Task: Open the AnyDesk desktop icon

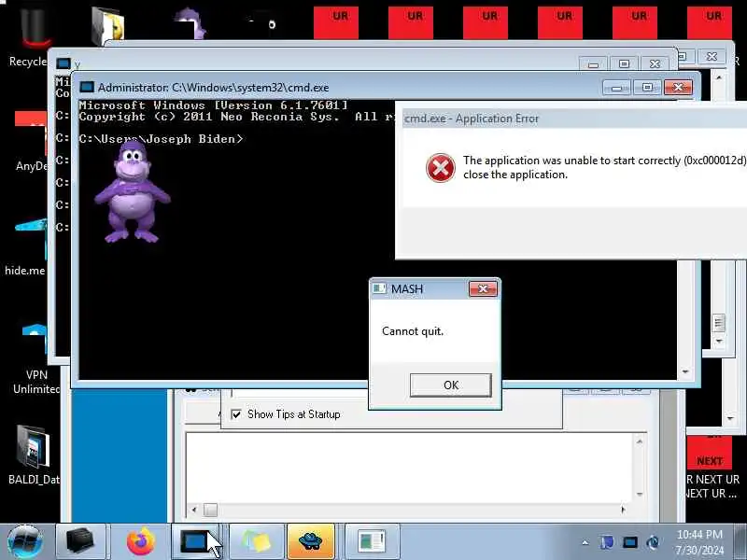Action: (31, 141)
